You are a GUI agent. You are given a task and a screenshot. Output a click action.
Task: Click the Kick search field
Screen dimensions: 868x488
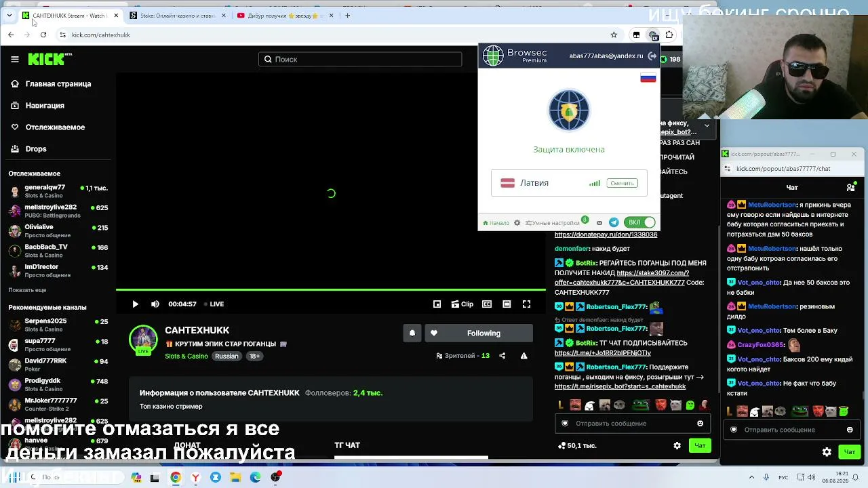coord(360,60)
